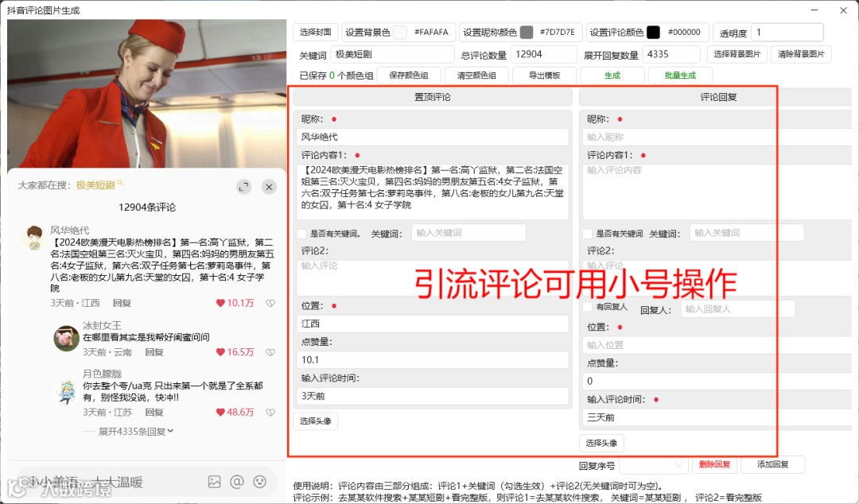Close the comment preview panel with X icon
Viewport: 859px width, 504px height.
[269, 187]
